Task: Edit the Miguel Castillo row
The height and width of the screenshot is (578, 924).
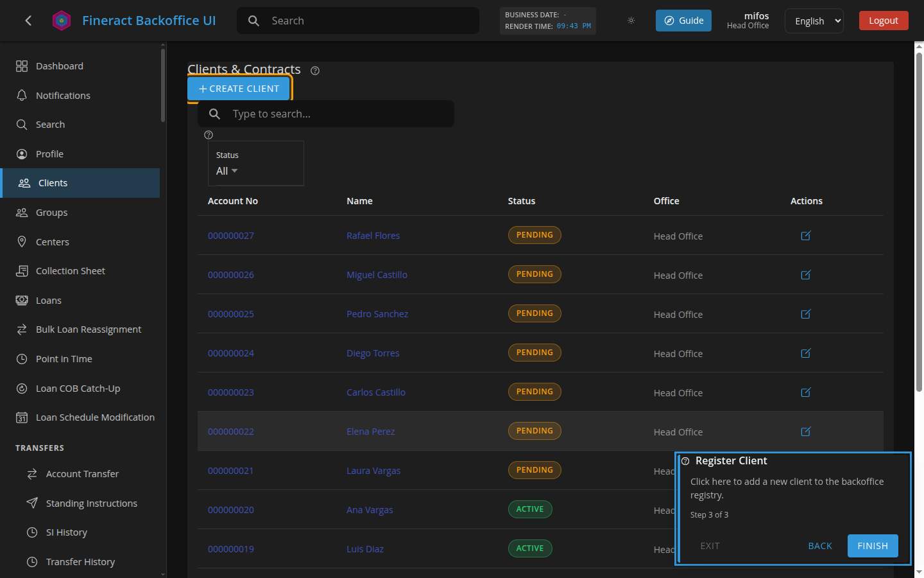Action: (x=806, y=275)
